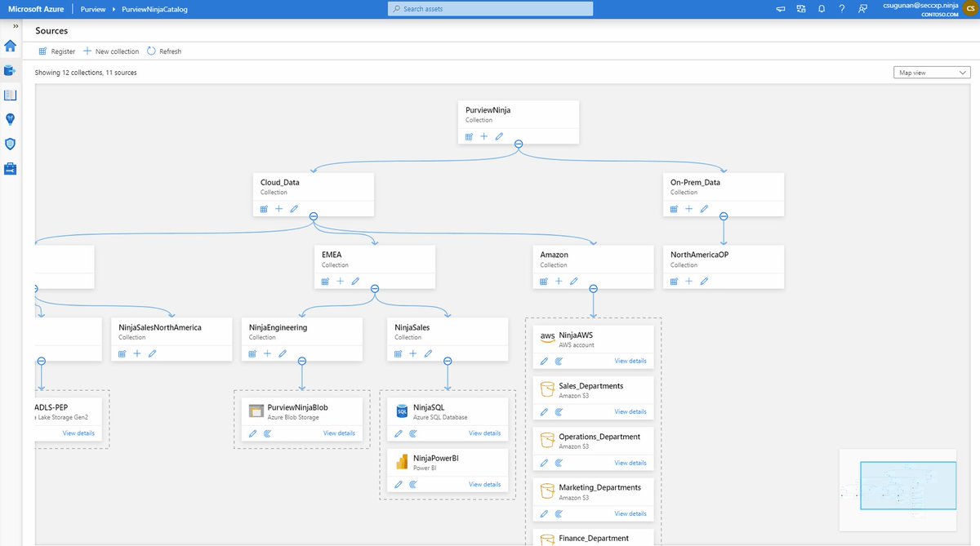
Task: Edit NinjaSales collection with pencil icon
Action: click(x=428, y=353)
